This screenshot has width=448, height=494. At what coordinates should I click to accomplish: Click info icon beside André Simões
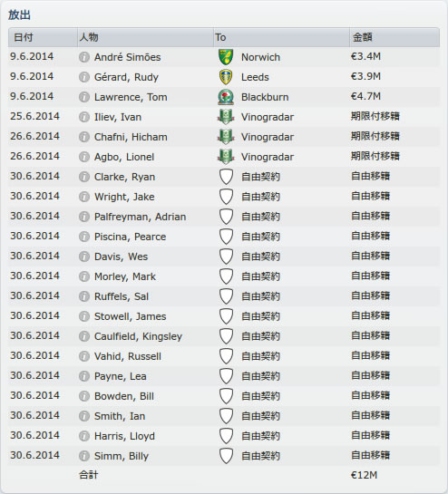click(83, 57)
